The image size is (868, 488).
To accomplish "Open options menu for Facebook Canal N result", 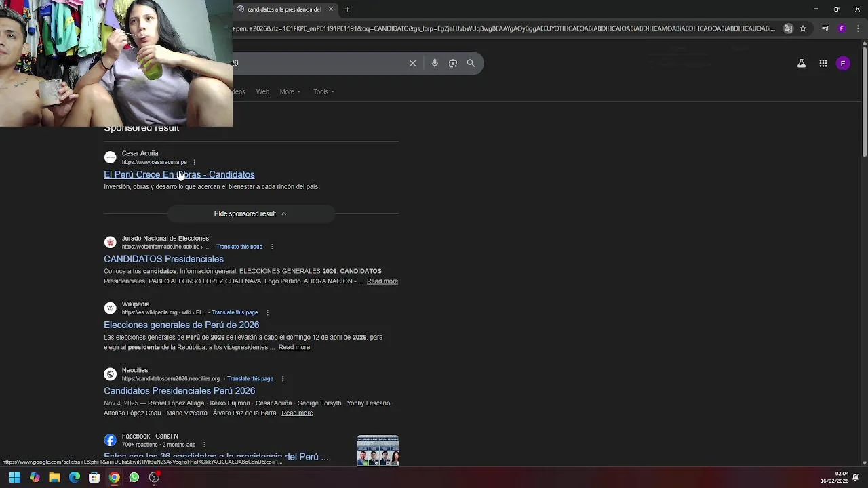I will pos(204,445).
